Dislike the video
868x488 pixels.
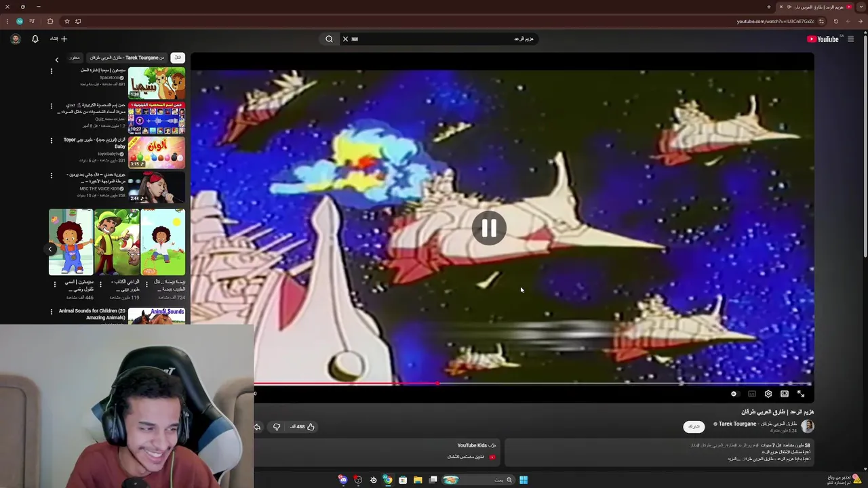click(276, 427)
